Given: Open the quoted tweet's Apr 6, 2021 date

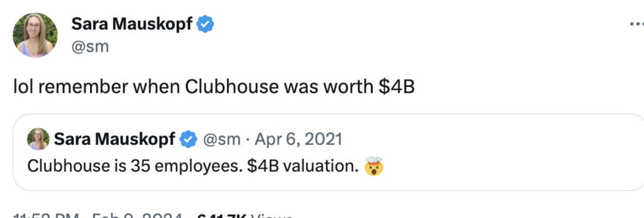Looking at the screenshot, I should [298, 139].
